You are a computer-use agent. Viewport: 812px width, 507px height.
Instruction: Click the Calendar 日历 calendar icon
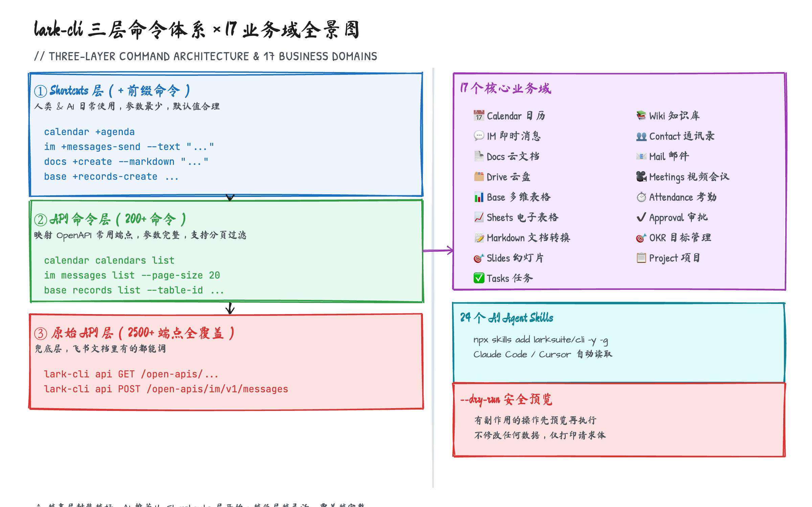[479, 116]
